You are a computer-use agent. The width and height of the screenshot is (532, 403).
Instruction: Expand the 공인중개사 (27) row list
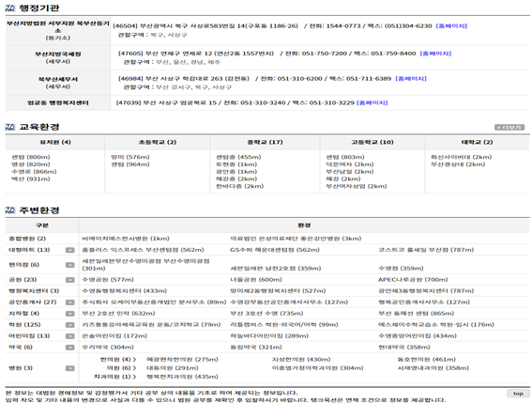69,302
